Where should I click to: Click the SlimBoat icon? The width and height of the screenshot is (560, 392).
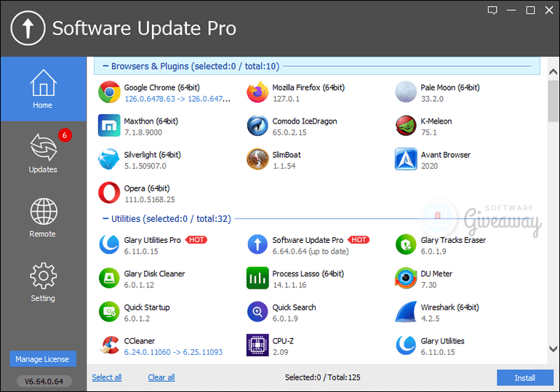257,159
